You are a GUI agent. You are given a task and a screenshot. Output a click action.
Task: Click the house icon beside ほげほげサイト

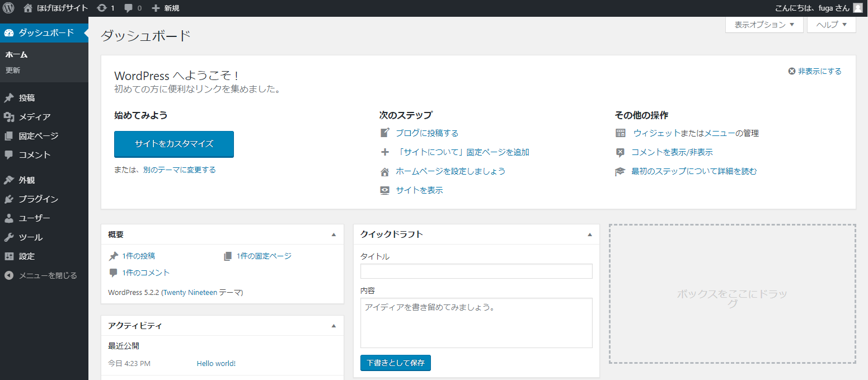click(x=27, y=8)
